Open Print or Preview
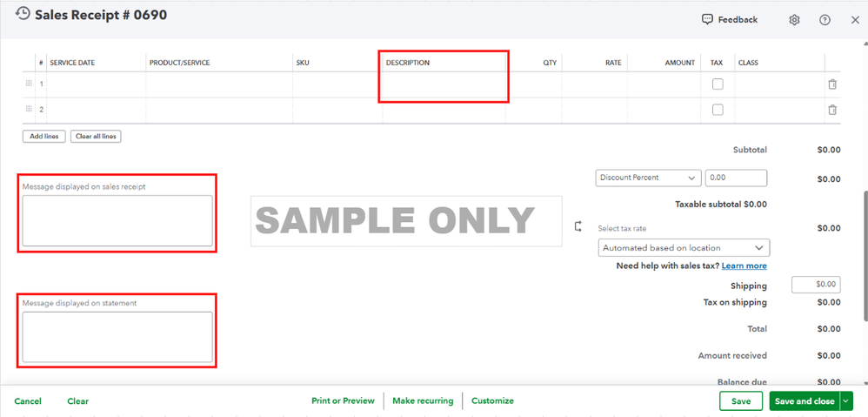The image size is (868, 417). (x=343, y=400)
